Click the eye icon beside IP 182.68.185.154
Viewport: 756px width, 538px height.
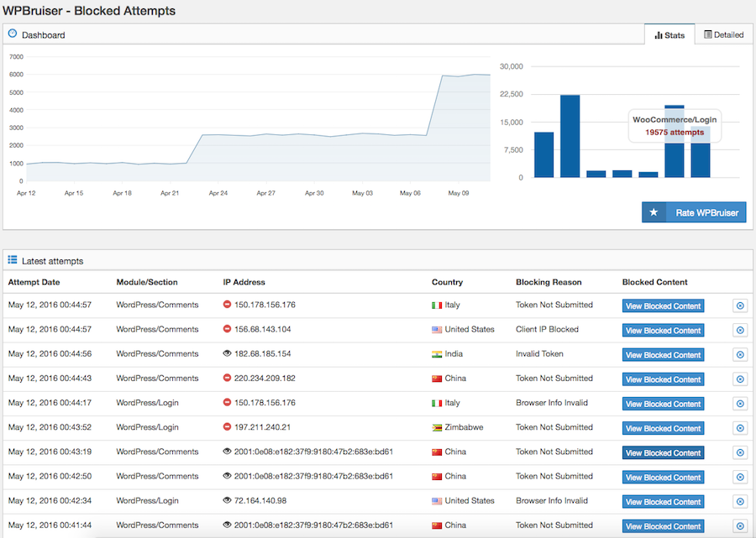[x=227, y=354]
